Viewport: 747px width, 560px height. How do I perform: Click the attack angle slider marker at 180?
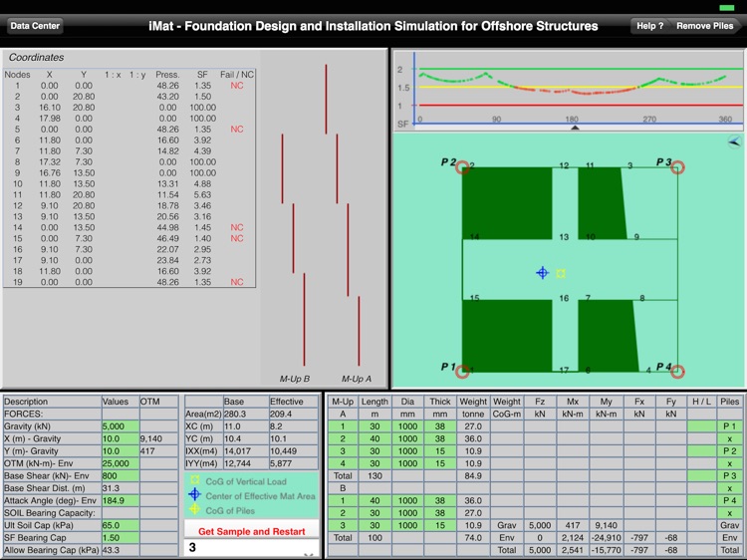pos(572,128)
